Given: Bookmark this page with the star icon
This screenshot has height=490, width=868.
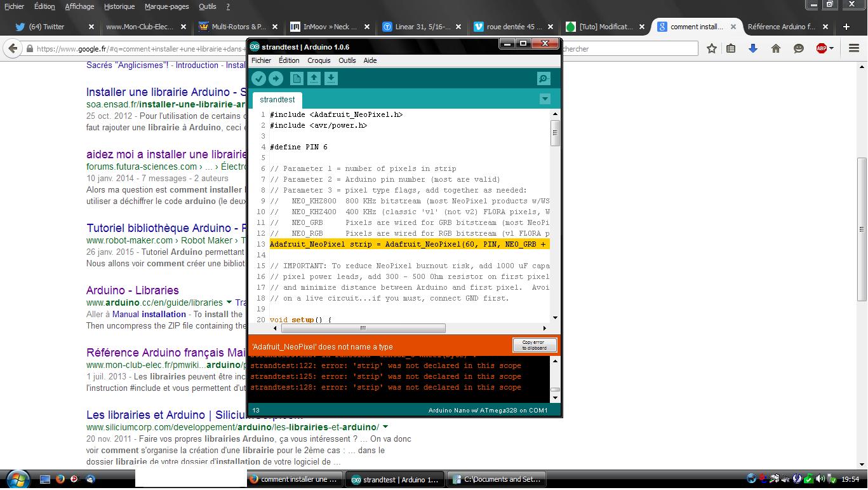Looking at the screenshot, I should coord(712,48).
